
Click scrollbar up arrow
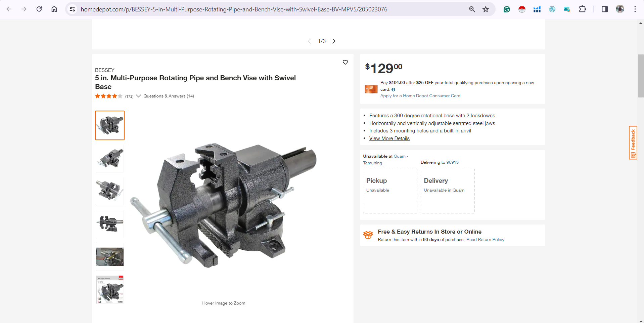coord(641,23)
